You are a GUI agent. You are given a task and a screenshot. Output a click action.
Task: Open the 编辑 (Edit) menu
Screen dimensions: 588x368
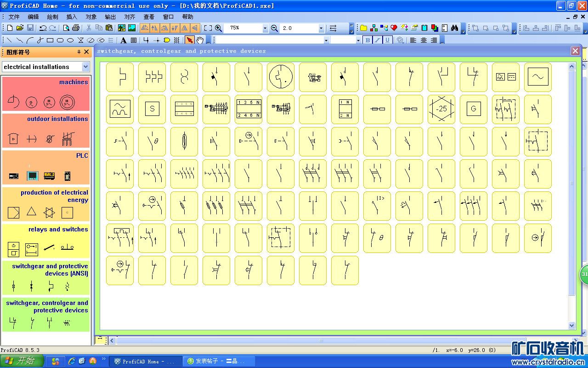[x=33, y=17]
